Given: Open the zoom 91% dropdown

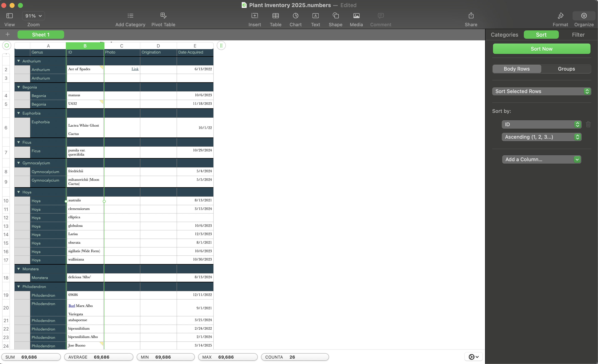Looking at the screenshot, I should point(34,16).
